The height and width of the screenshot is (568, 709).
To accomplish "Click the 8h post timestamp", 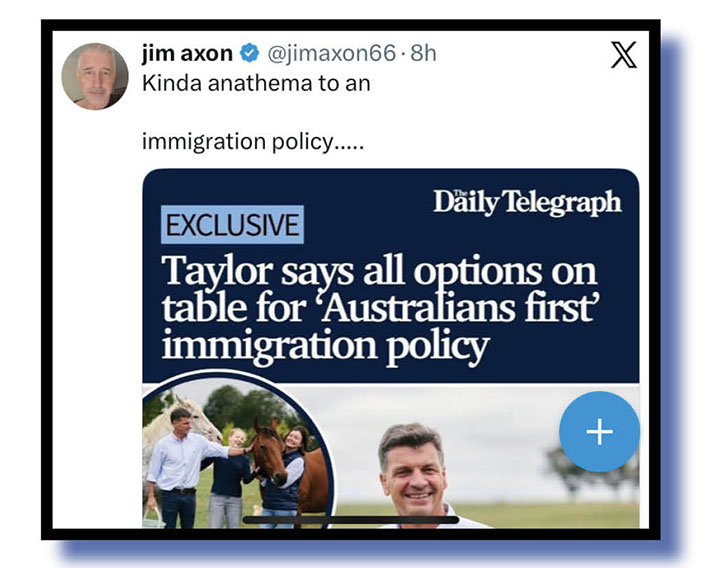I will click(x=423, y=53).
